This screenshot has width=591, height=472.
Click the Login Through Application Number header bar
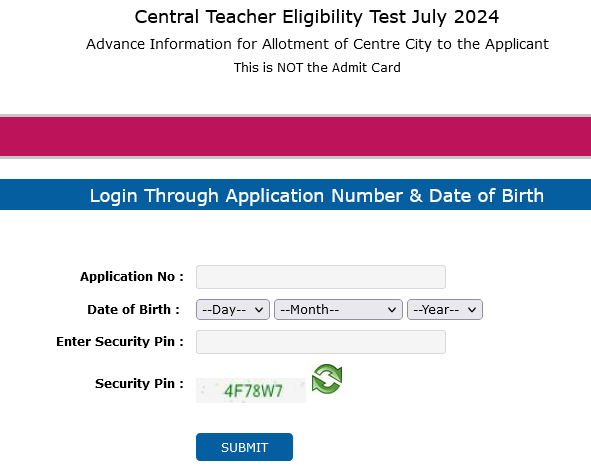coord(296,195)
